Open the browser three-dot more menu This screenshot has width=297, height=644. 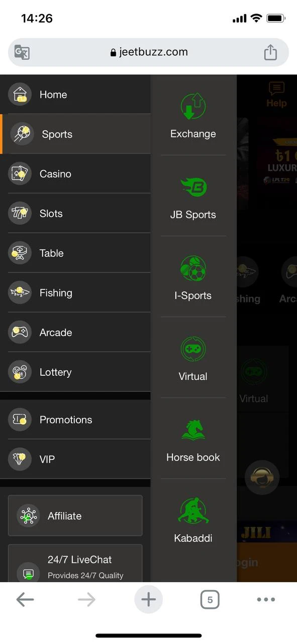pos(266,600)
